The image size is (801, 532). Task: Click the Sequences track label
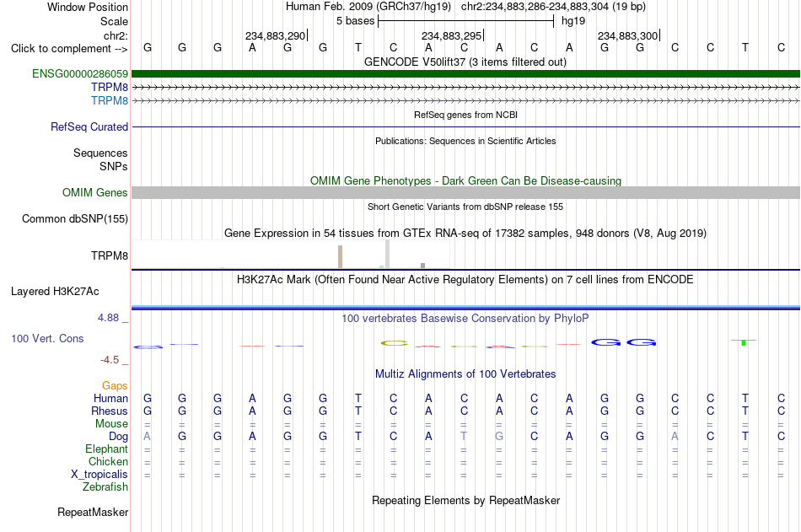point(100,153)
